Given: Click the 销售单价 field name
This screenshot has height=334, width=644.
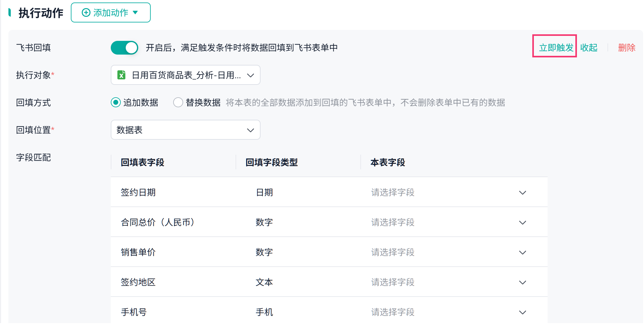Looking at the screenshot, I should (x=138, y=252).
